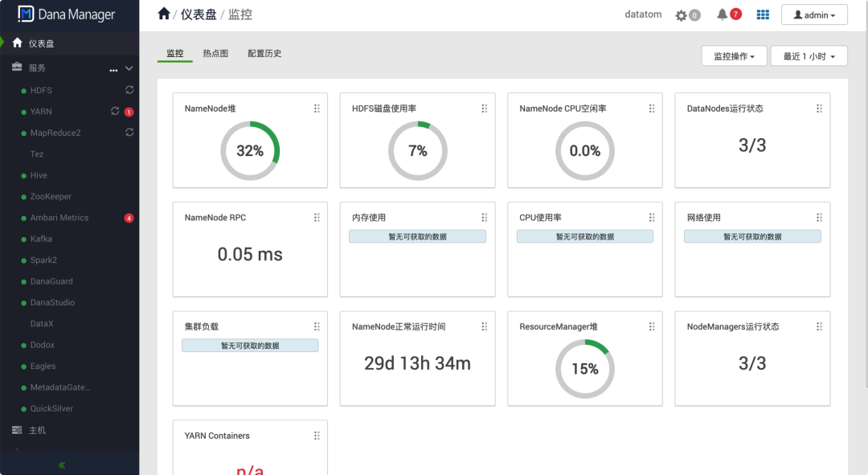Click the YARN red alert badge
This screenshot has height=475, width=868.
point(129,112)
